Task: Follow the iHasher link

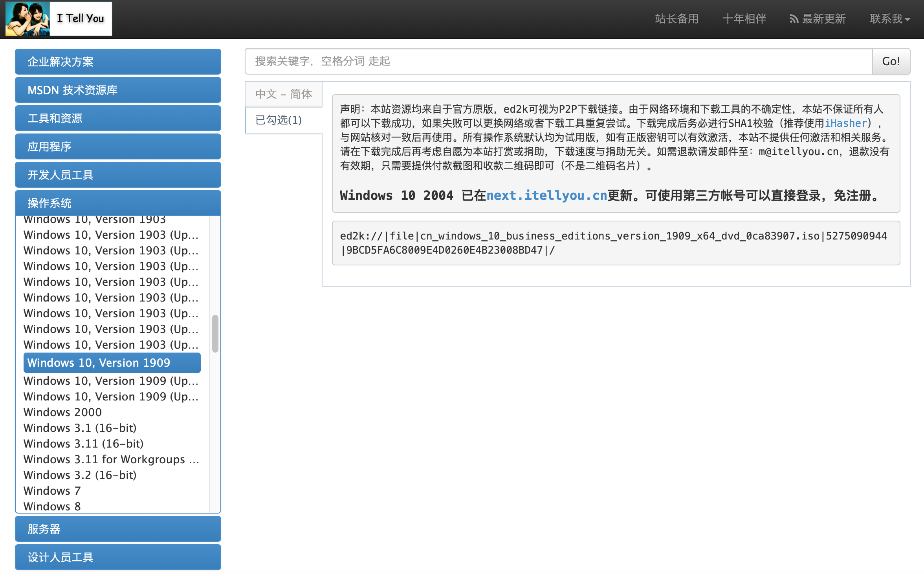Action: pyautogui.click(x=846, y=123)
